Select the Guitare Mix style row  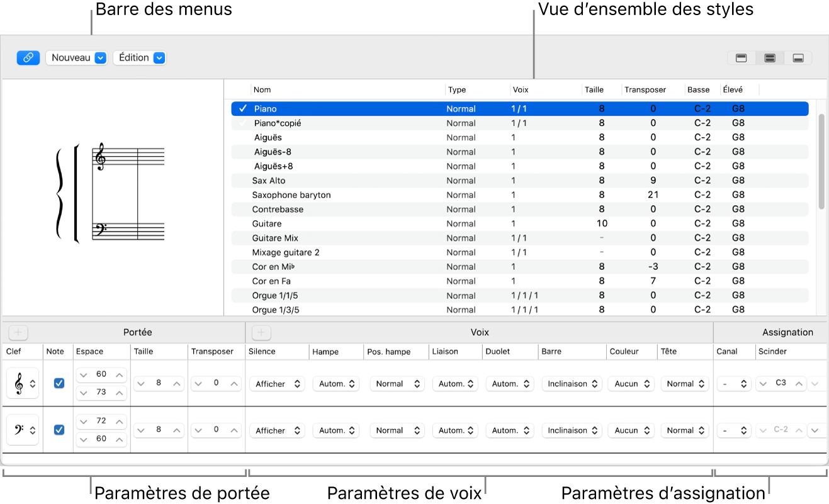(275, 238)
